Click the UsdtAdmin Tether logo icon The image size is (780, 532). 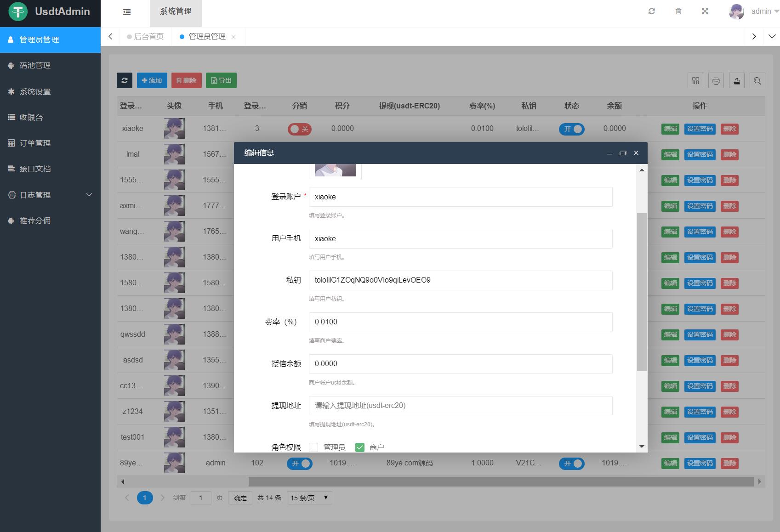(x=18, y=11)
